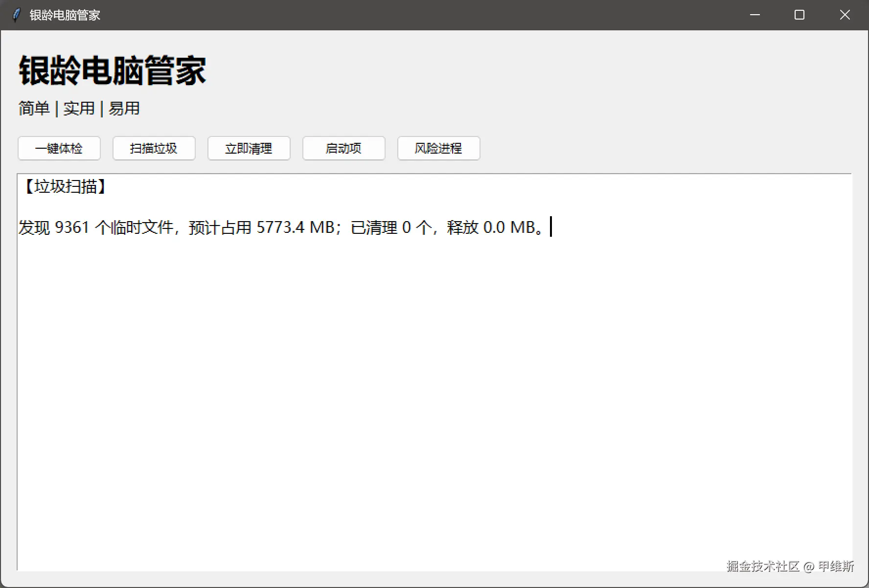Click 立即清理 to clean now
869x588 pixels.
pyautogui.click(x=249, y=148)
